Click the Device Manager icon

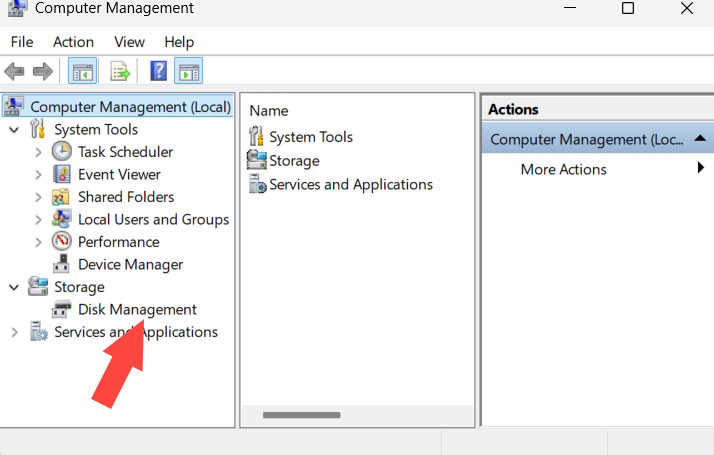tap(61, 264)
